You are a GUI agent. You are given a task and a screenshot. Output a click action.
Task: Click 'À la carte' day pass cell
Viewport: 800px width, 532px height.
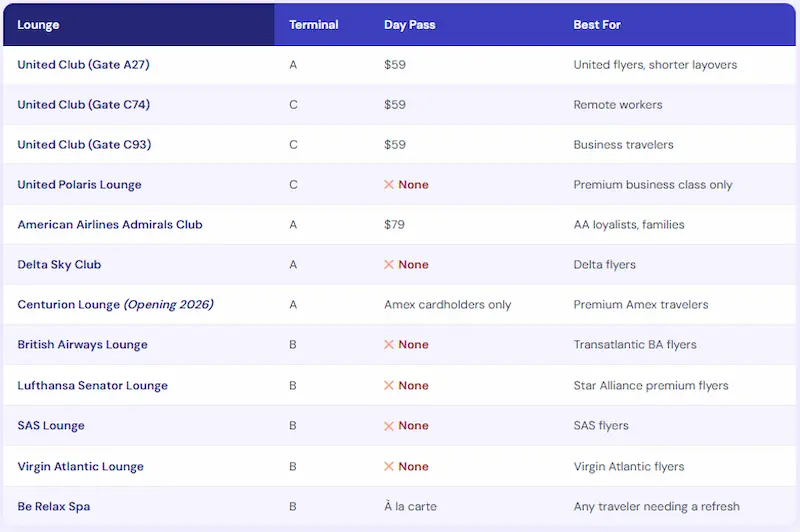click(411, 506)
